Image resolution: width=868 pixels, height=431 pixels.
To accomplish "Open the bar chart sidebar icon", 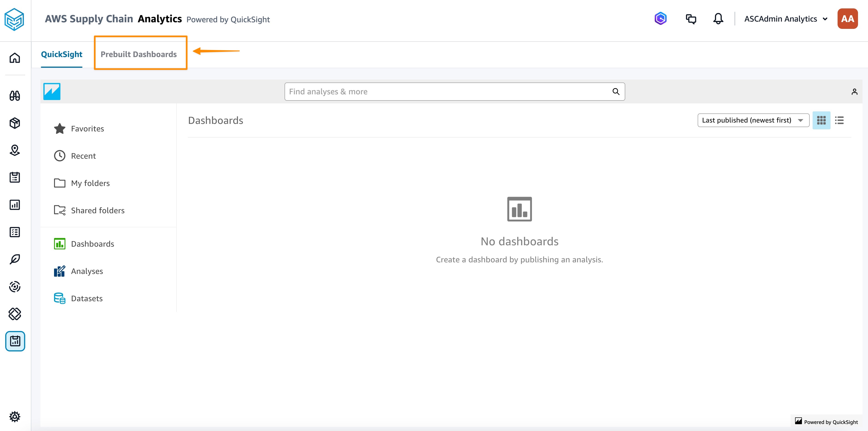I will [x=15, y=205].
